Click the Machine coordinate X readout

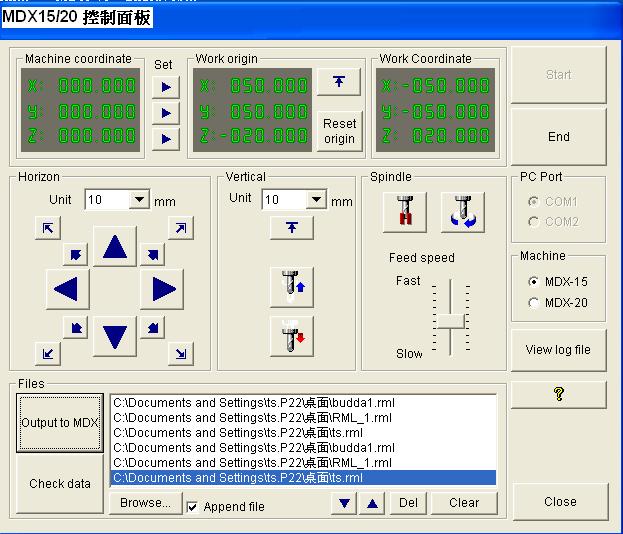tap(81, 86)
